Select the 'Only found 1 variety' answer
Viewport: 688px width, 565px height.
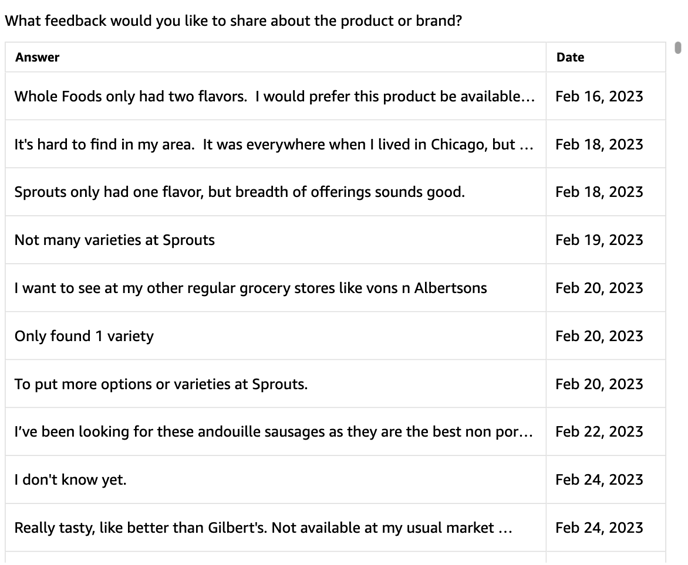276,336
